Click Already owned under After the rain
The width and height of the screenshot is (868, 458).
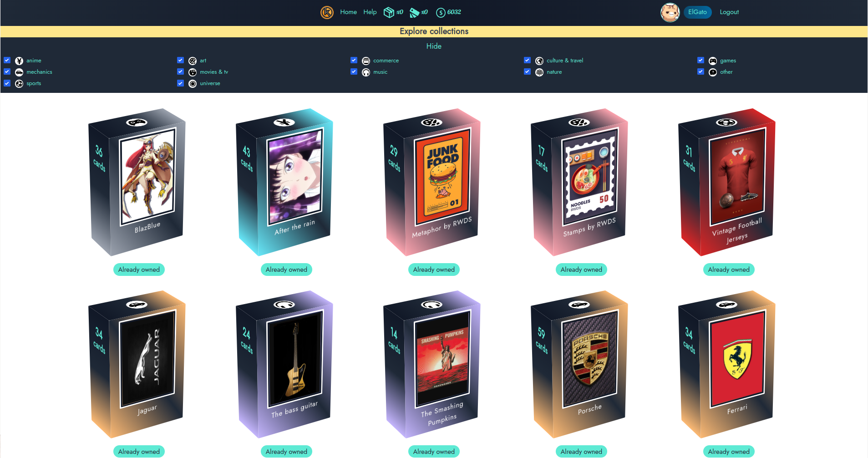point(286,270)
